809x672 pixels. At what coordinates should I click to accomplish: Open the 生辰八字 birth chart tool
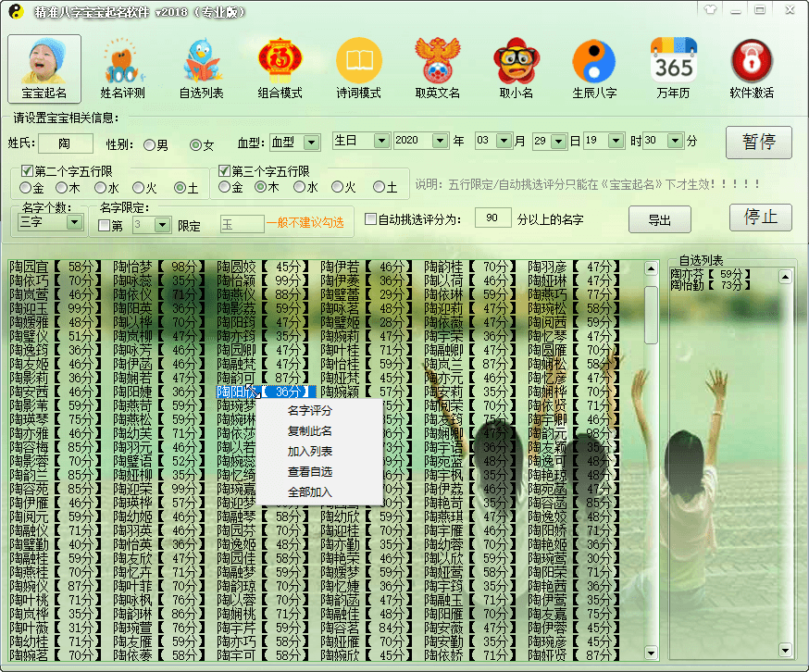594,68
